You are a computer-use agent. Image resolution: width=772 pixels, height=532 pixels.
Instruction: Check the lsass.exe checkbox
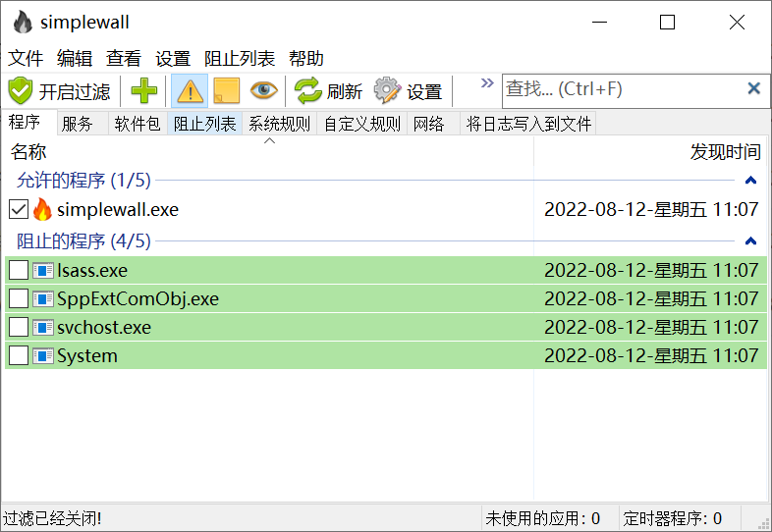tap(18, 271)
